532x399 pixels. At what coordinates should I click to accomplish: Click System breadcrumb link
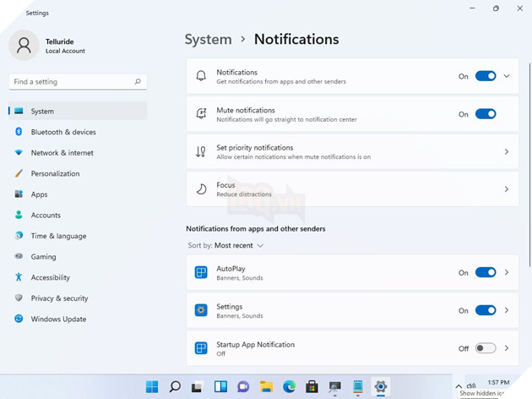tap(209, 40)
